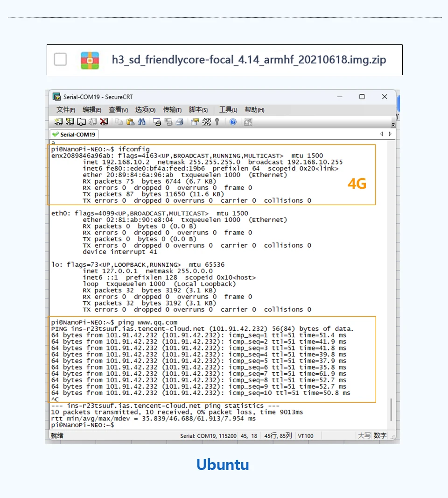
Task: Click the tab scroll right arrow
Action: 390,134
